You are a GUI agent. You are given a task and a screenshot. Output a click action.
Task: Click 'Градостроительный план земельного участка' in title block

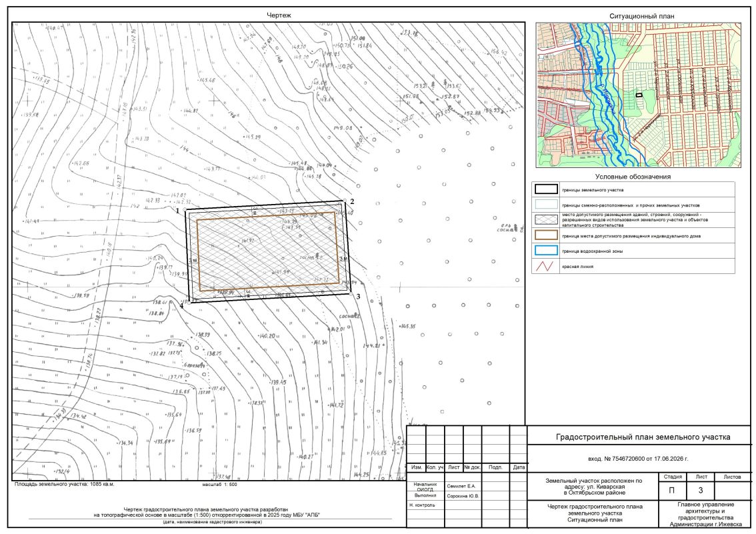(643, 437)
